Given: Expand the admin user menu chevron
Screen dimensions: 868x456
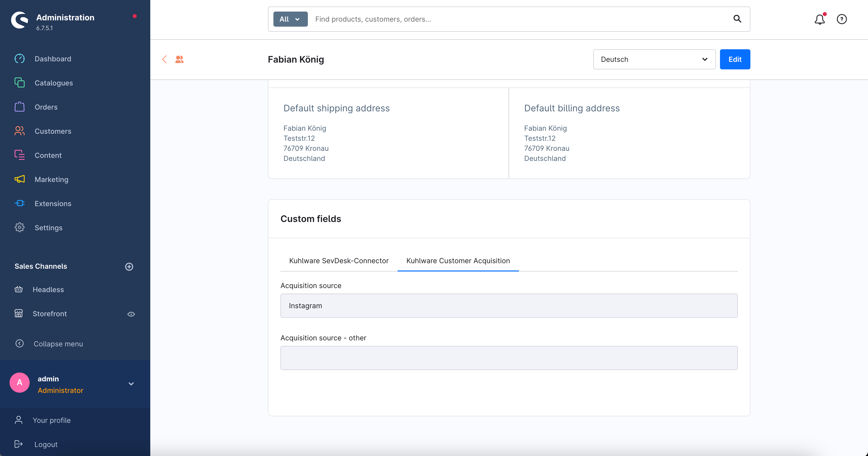Looking at the screenshot, I should (x=131, y=384).
